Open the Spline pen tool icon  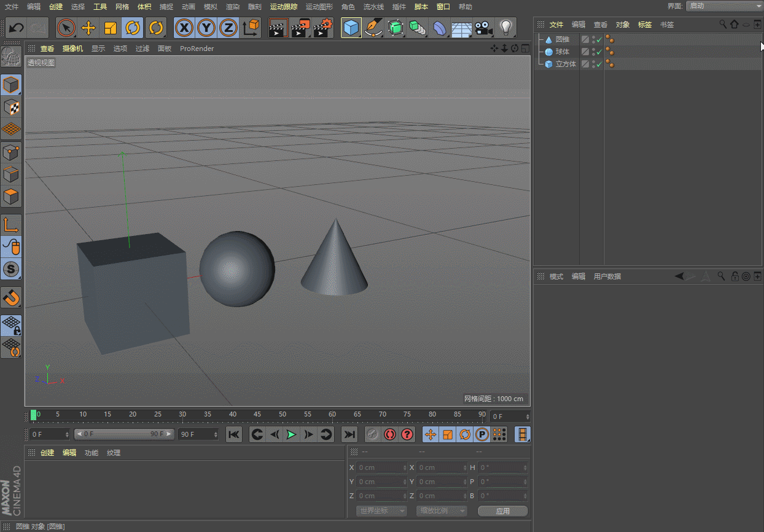[373, 28]
